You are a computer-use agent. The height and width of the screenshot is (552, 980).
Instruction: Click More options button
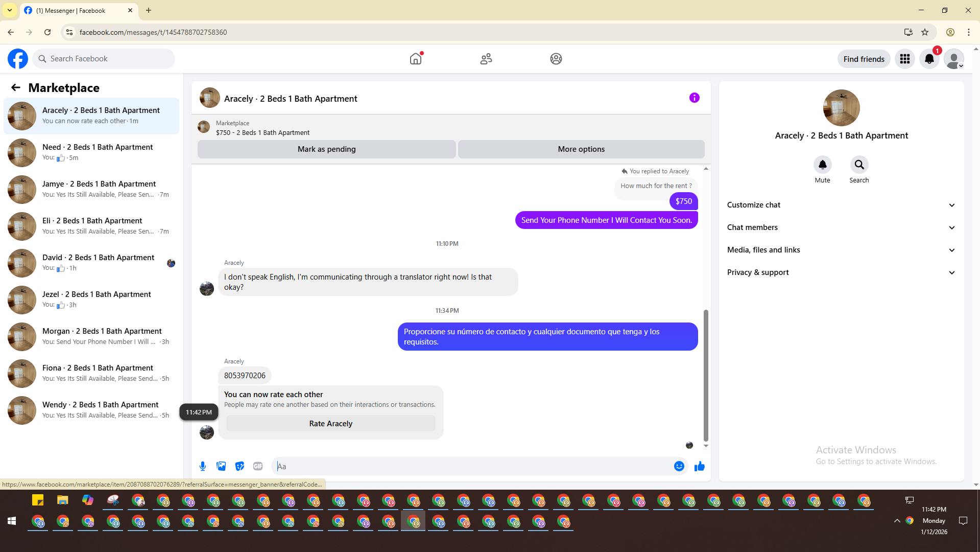(x=581, y=149)
